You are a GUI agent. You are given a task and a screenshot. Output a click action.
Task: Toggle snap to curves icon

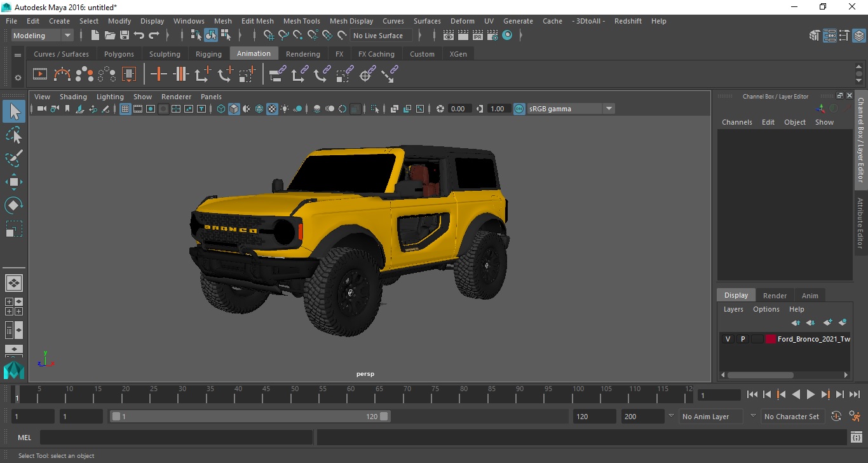pos(283,36)
